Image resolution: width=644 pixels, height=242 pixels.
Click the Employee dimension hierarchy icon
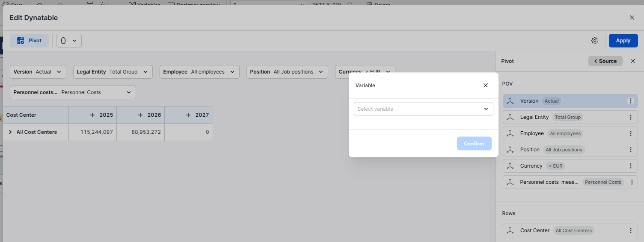pos(510,133)
